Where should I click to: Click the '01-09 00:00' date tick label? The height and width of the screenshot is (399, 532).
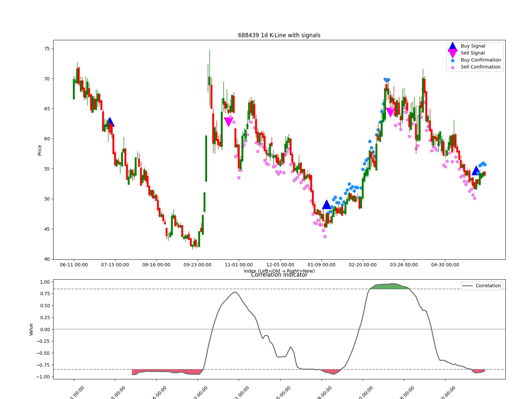tap(322, 265)
